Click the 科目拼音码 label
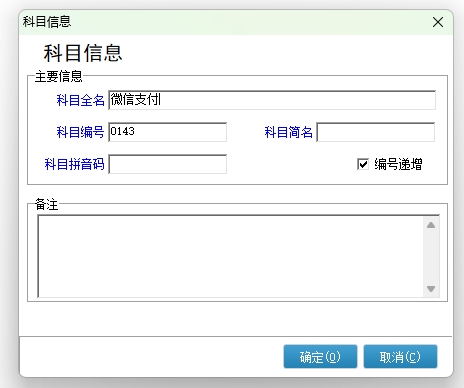Viewport: 464px width, 388px height. (x=75, y=164)
